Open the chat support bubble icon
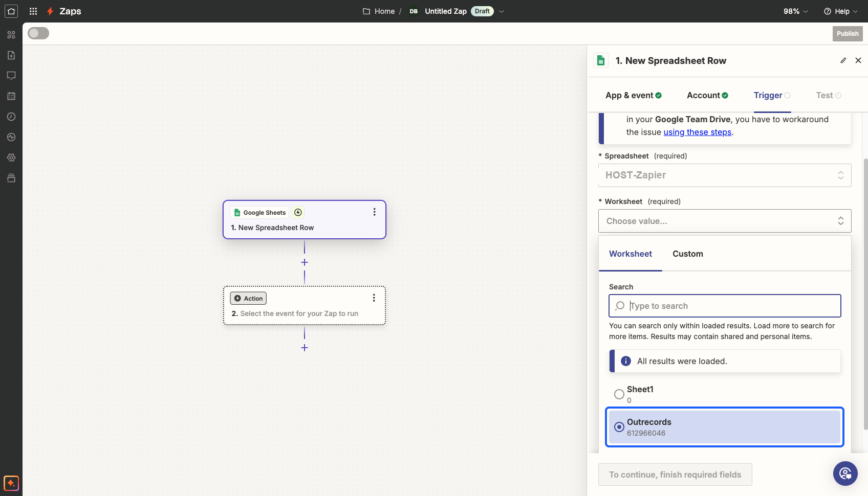The height and width of the screenshot is (496, 868). point(845,474)
